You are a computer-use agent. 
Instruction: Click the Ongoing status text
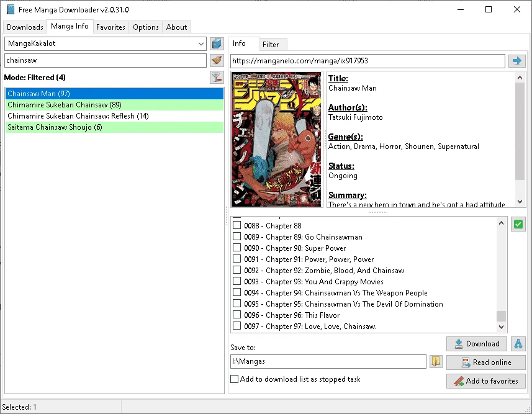[343, 176]
